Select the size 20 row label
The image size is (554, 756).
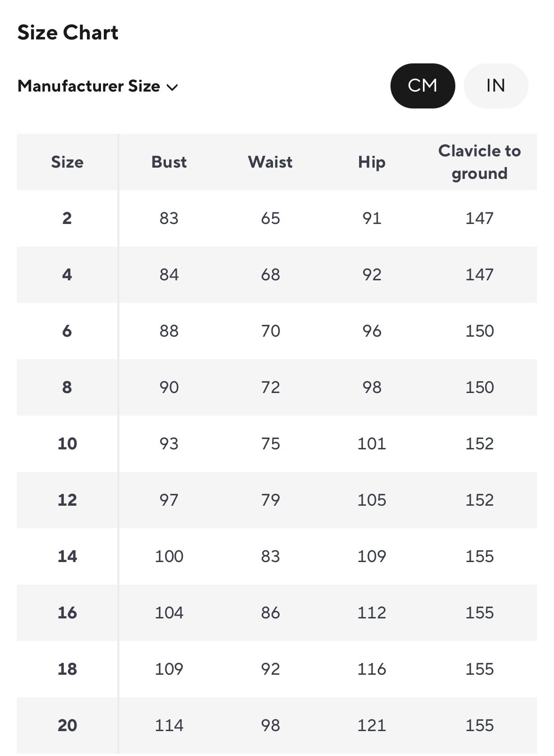(x=67, y=725)
